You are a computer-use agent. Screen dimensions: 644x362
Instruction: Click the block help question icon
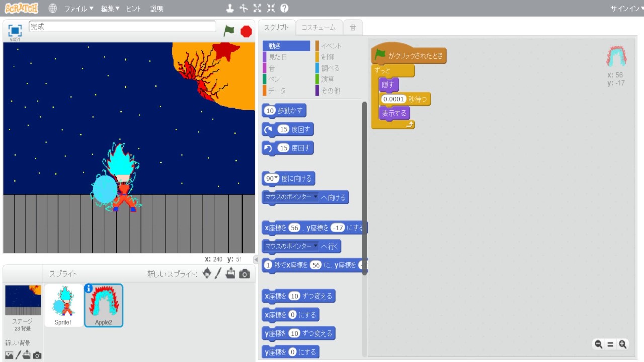(x=284, y=8)
